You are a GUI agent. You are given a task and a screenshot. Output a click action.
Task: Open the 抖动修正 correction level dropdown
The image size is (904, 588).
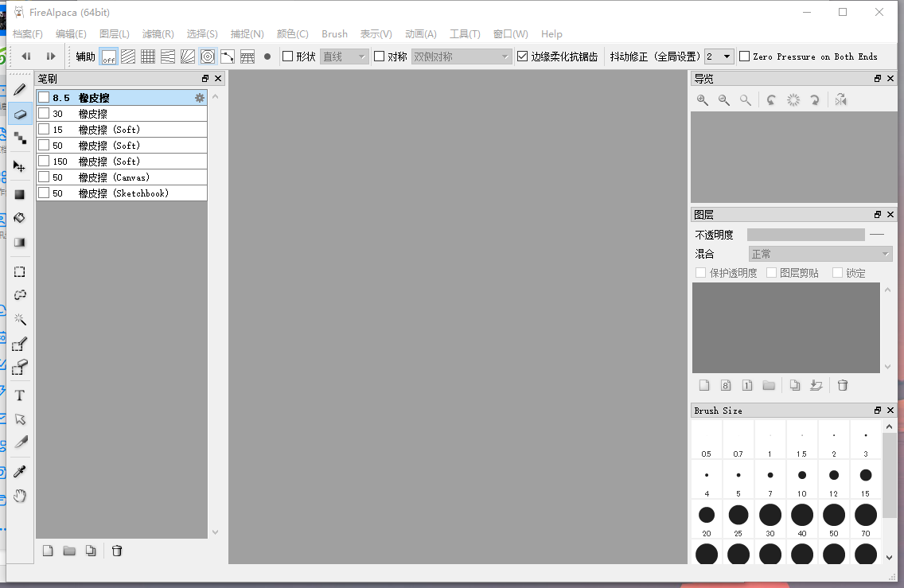coord(719,56)
